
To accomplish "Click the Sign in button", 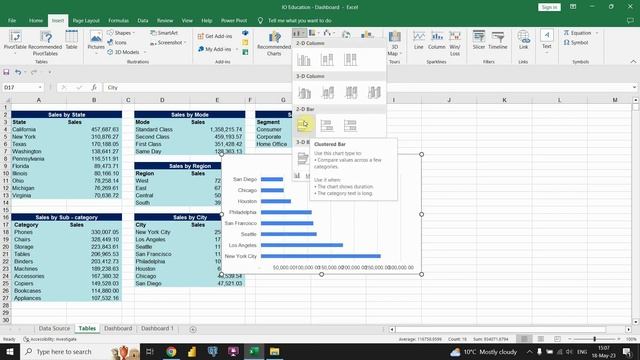I will (x=549, y=7).
